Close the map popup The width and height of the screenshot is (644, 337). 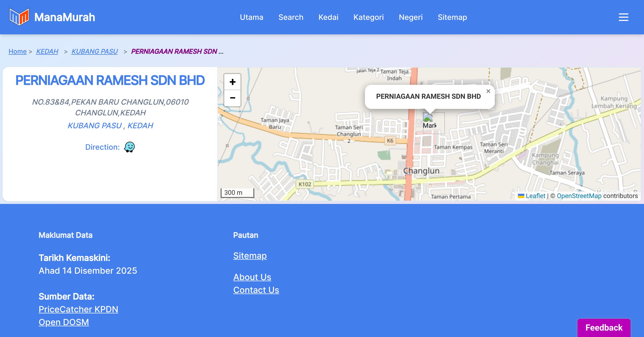(x=488, y=91)
